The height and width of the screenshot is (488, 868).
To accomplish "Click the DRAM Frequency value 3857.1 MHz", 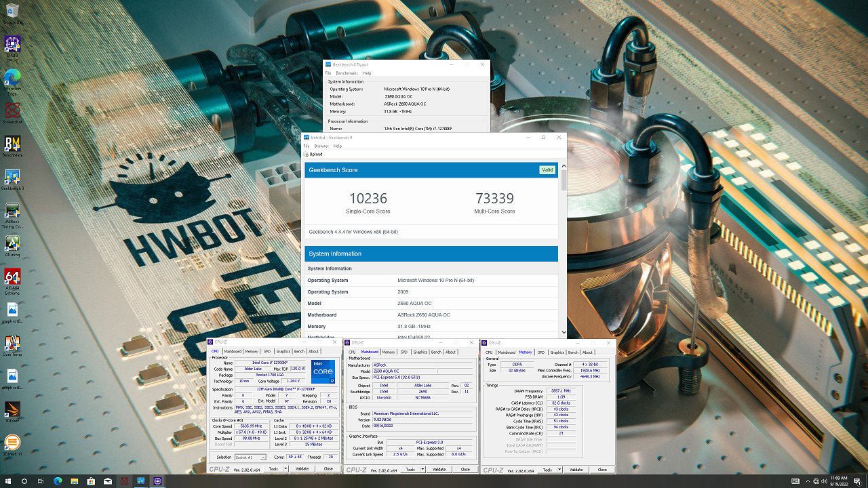I will [x=561, y=391].
